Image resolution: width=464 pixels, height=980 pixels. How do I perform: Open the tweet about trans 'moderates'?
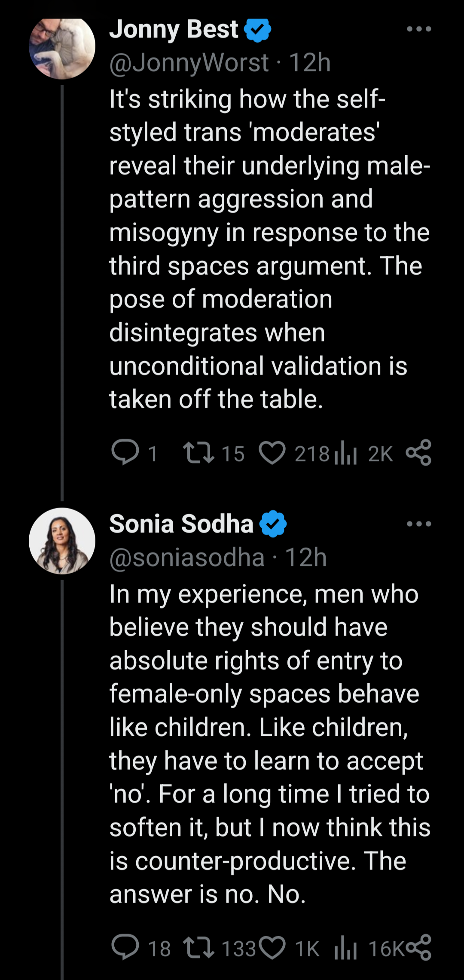pyautogui.click(x=269, y=249)
